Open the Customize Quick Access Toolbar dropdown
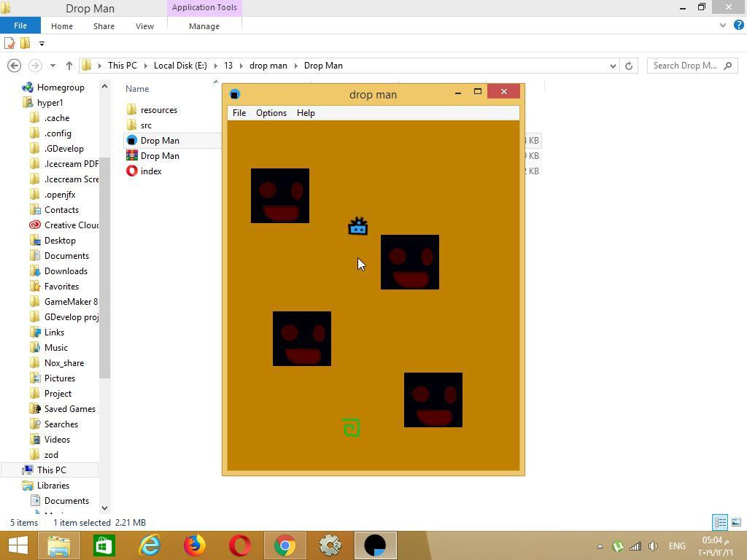The width and height of the screenshot is (747, 560). 42,44
